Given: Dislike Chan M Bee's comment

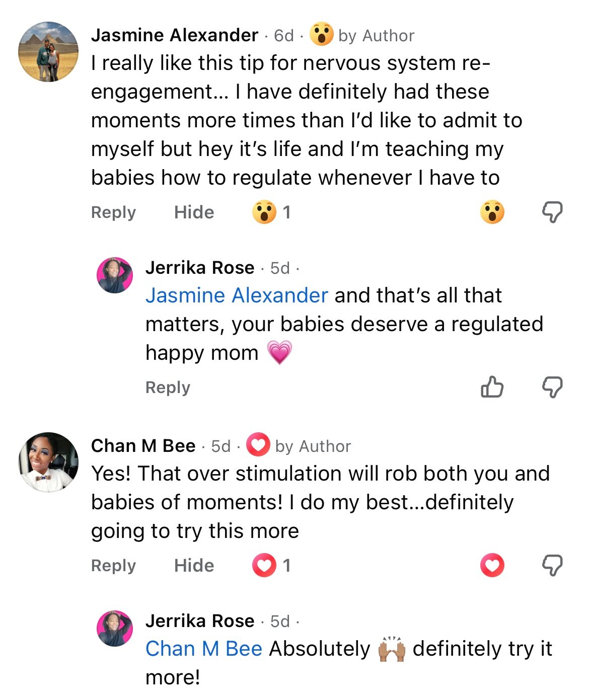Looking at the screenshot, I should (x=552, y=565).
